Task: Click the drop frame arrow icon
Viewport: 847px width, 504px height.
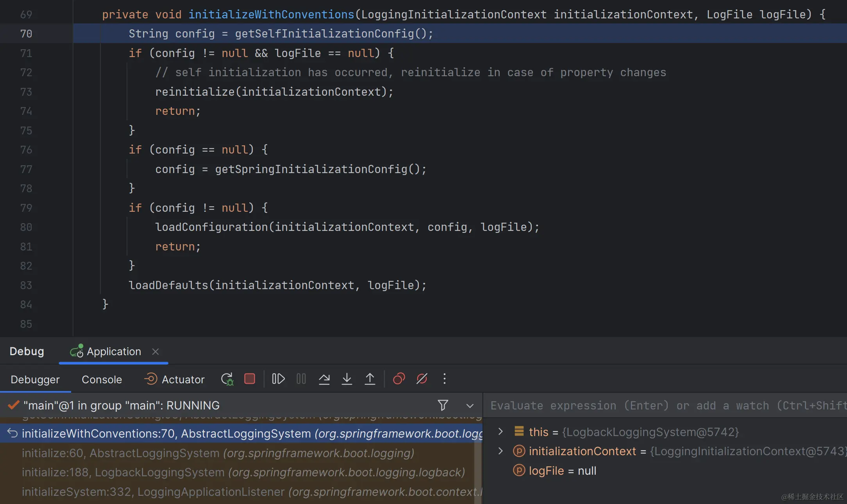Action: click(x=13, y=433)
